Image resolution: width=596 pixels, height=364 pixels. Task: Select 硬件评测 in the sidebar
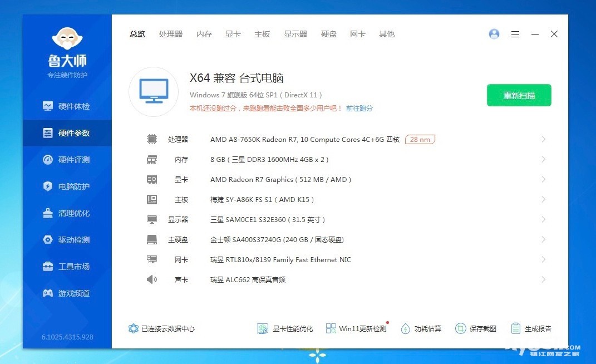pyautogui.click(x=67, y=160)
